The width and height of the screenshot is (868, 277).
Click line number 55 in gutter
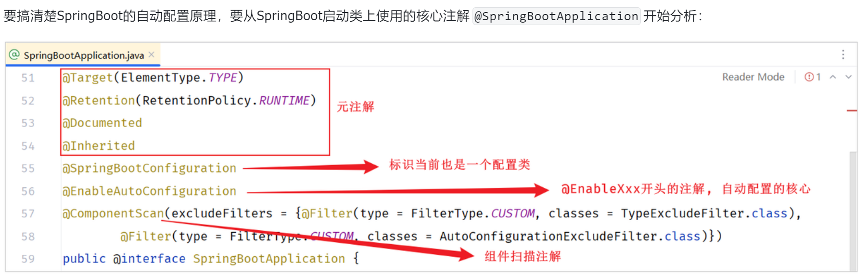(x=28, y=169)
